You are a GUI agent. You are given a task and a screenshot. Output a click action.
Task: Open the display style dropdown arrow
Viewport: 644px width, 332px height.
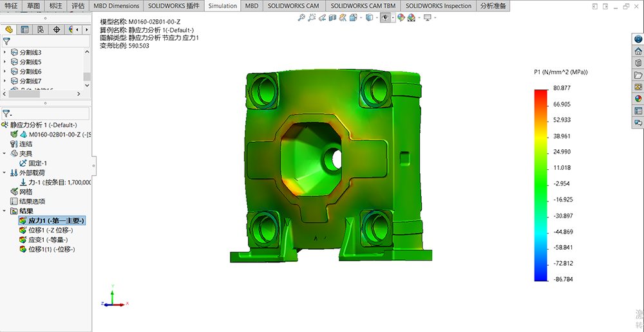click(377, 17)
